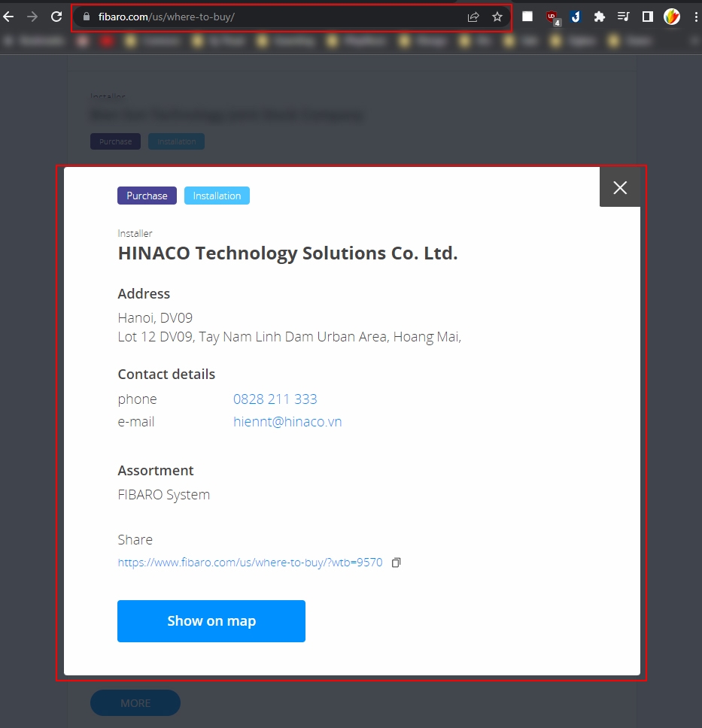
Task: Click the Assortment heading
Action: pos(156,470)
